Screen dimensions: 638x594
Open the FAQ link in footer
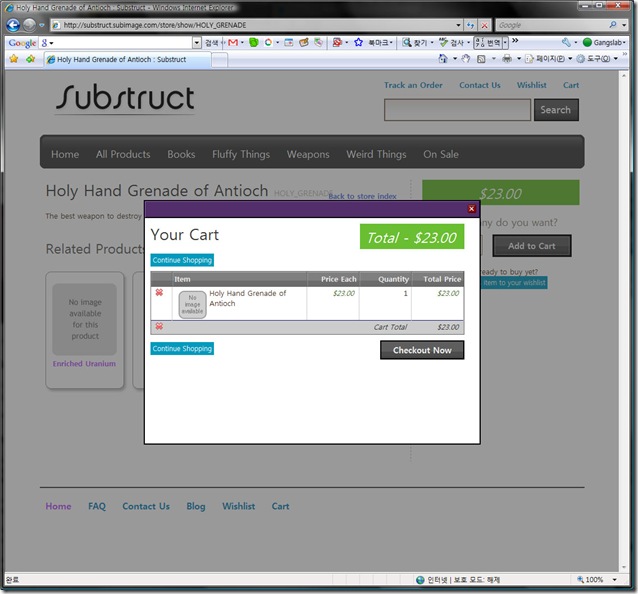click(x=97, y=506)
